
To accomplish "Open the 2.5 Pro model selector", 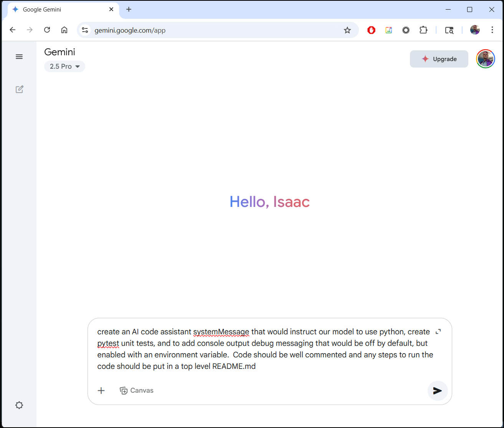I will [x=64, y=66].
